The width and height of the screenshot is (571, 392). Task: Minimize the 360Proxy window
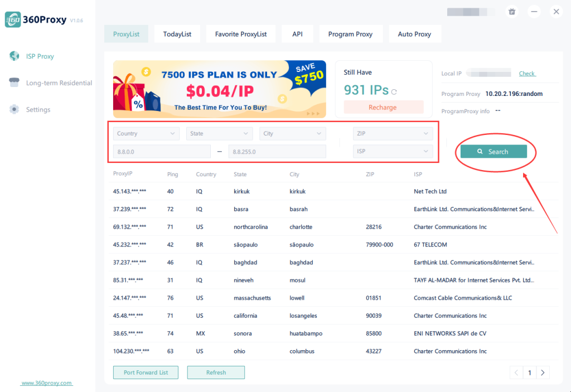tap(534, 12)
